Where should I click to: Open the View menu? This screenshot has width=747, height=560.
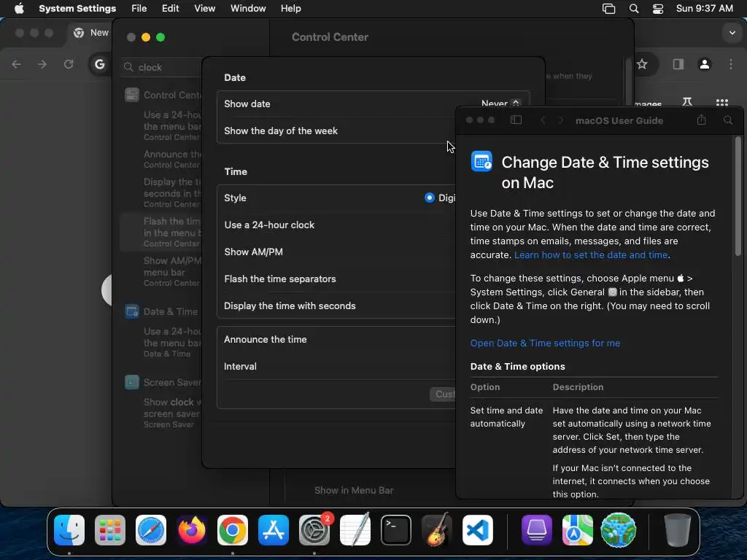tap(204, 9)
